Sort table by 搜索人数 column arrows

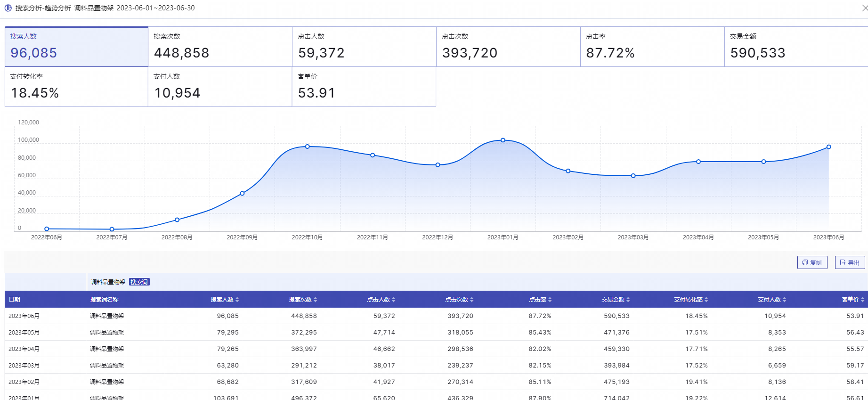[237, 300]
